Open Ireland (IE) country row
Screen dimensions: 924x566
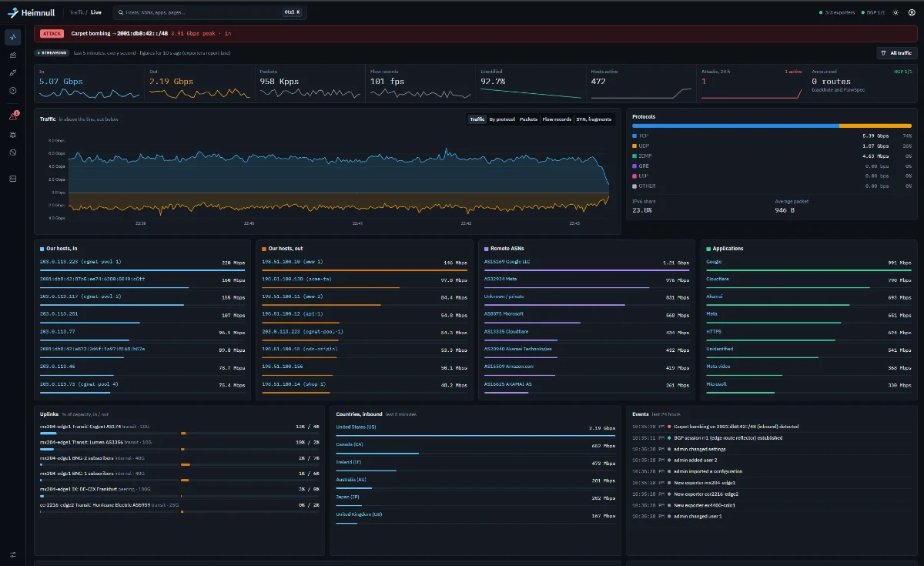476,464
